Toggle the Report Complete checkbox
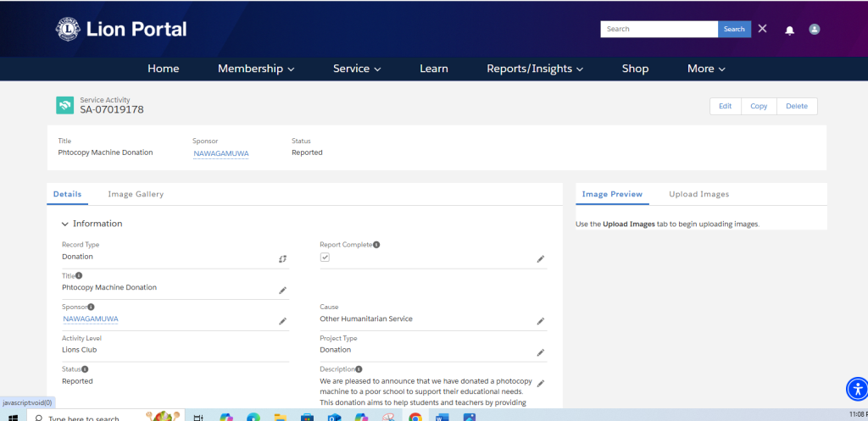This screenshot has height=421, width=868. point(325,258)
